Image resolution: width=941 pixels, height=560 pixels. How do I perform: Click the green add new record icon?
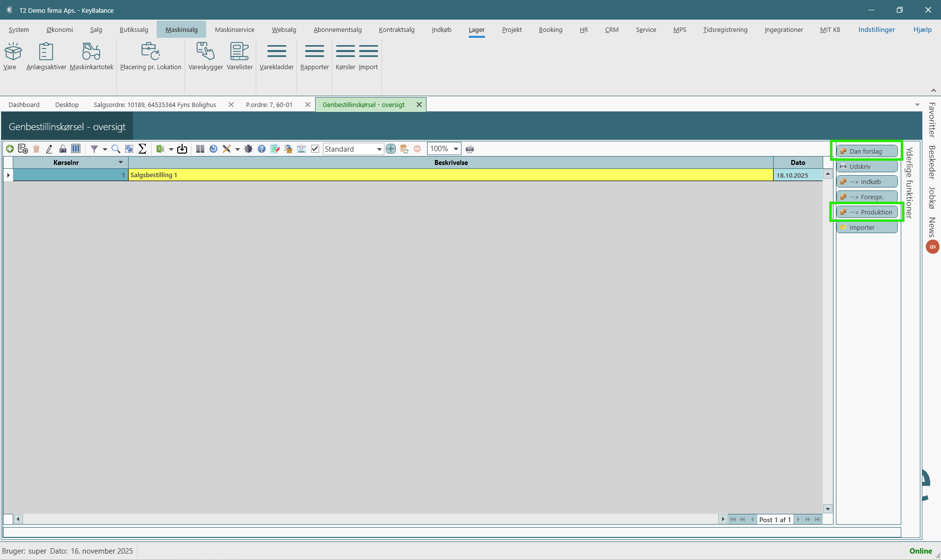point(10,149)
